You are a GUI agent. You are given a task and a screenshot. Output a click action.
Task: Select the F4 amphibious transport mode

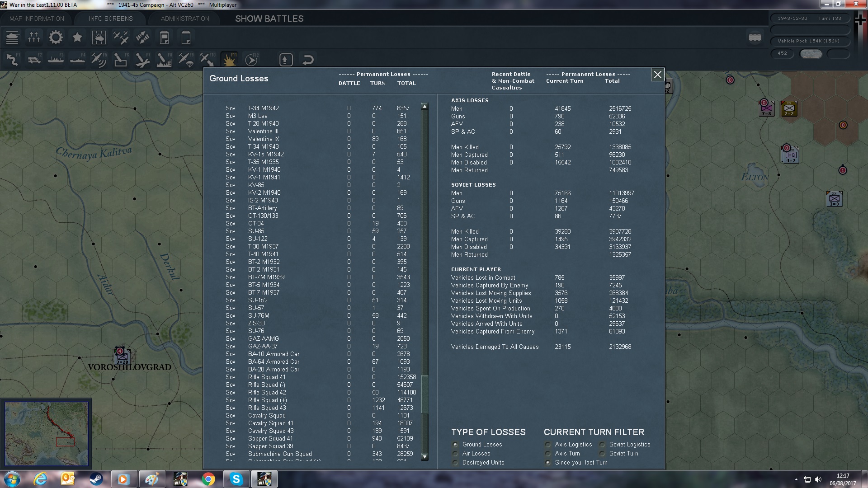(77, 60)
